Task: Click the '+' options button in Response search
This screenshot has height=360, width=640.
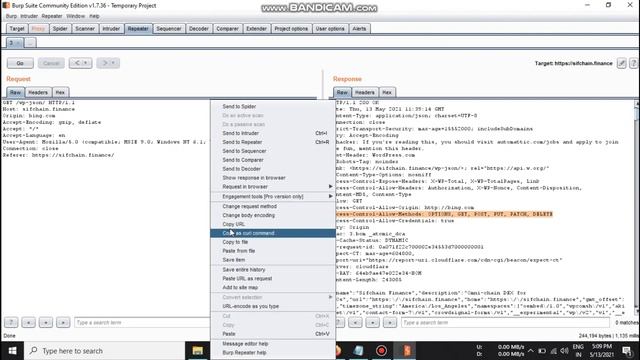Action: click(372, 322)
